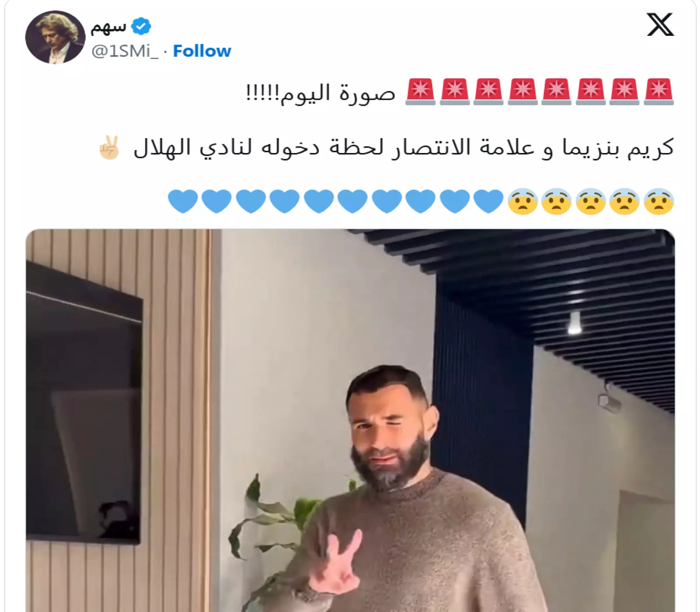Open the author's profile avatar

point(55,37)
